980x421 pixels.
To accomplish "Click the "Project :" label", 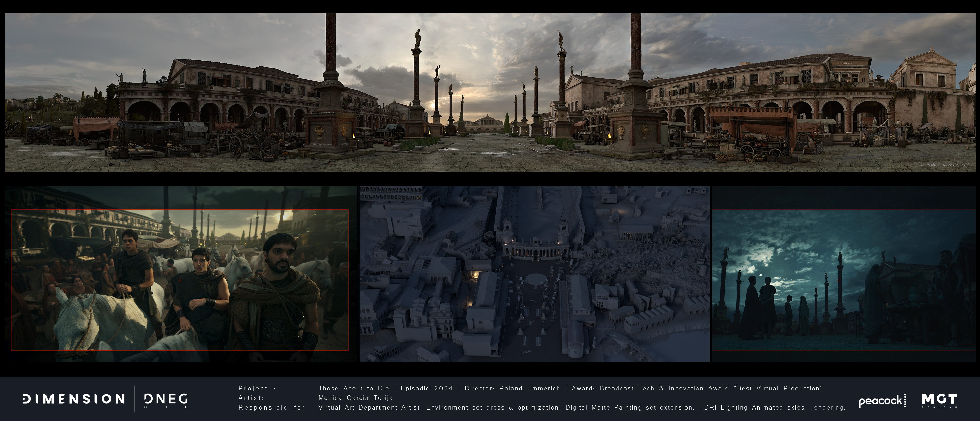I will click(x=257, y=388).
